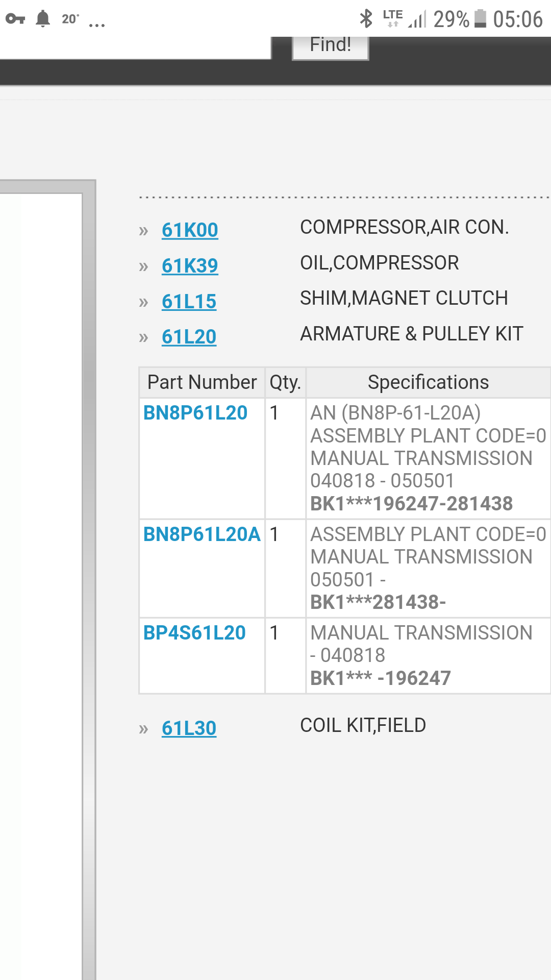Open the 61K00 compressor link
This screenshot has width=551, height=980.
pyautogui.click(x=190, y=230)
